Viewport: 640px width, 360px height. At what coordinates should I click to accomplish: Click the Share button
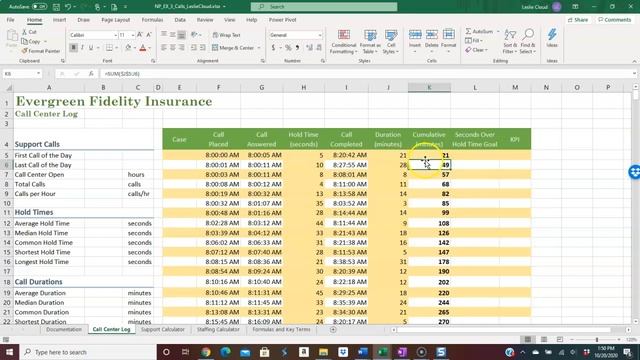point(578,20)
